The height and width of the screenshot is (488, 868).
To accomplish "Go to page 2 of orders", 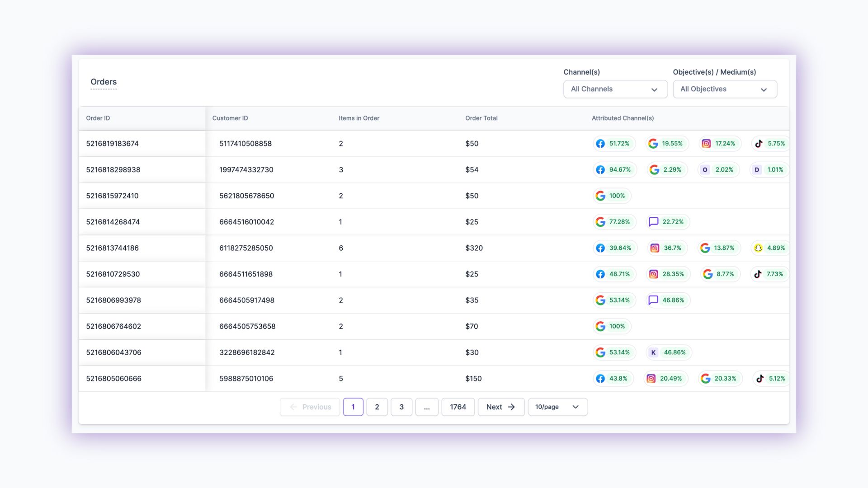I will [377, 407].
